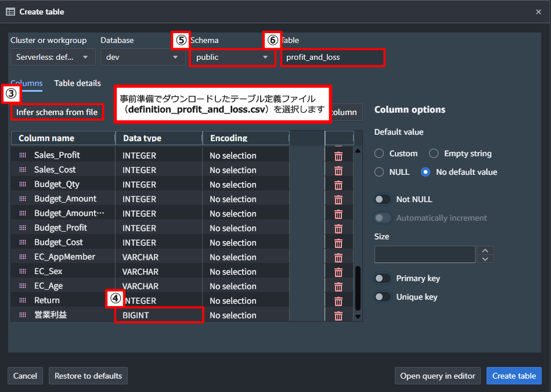Click the Infer schema from file button
The height and width of the screenshot is (392, 551).
point(57,112)
